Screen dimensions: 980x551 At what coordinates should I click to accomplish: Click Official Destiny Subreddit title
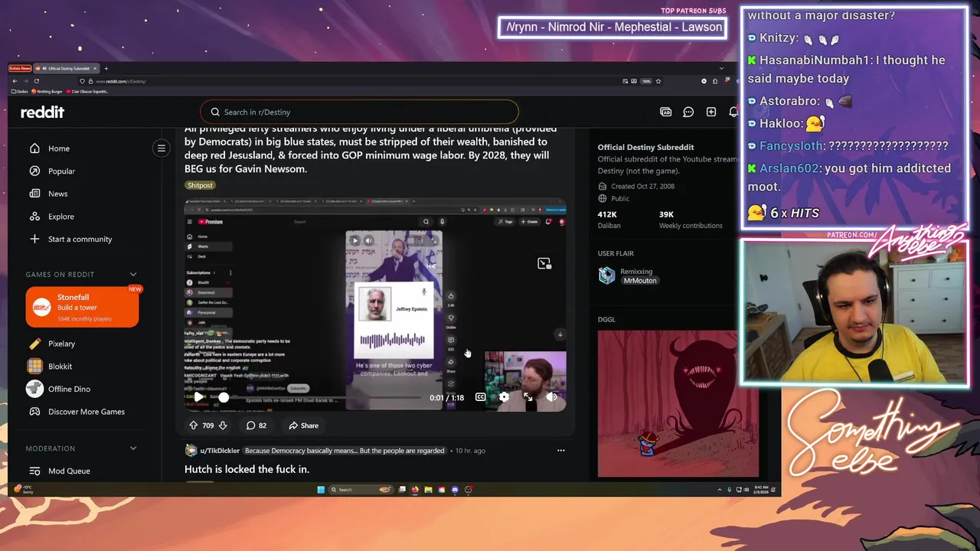[645, 147]
